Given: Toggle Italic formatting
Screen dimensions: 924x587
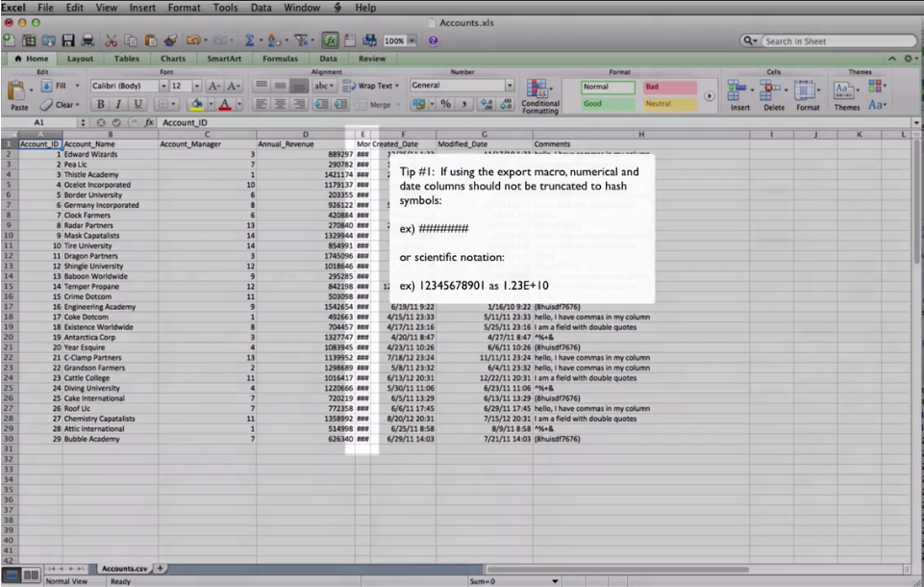Looking at the screenshot, I should click(119, 105).
